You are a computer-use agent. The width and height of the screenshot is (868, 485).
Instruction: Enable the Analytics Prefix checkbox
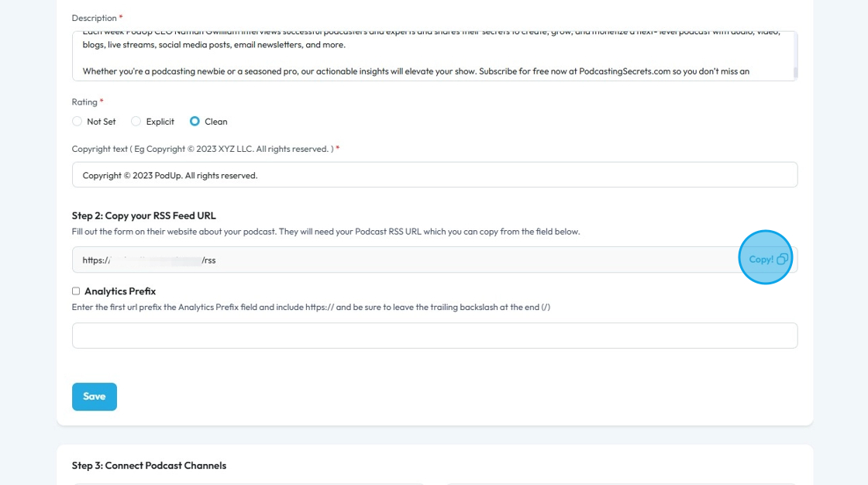coord(76,291)
